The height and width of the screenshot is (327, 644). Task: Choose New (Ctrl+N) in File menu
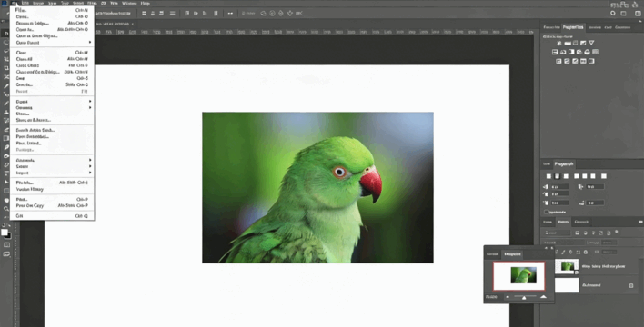[x=52, y=10]
